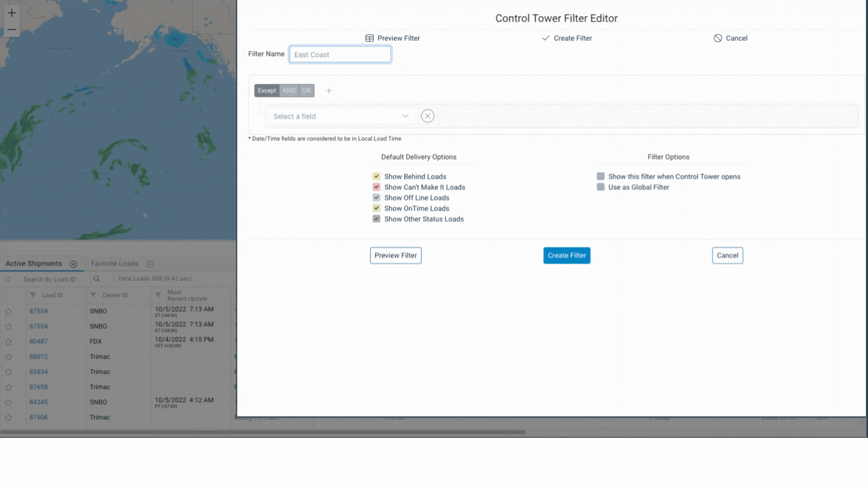Click into the Filter Name input field
Viewport: 868px width, 488px height.
pyautogui.click(x=340, y=55)
